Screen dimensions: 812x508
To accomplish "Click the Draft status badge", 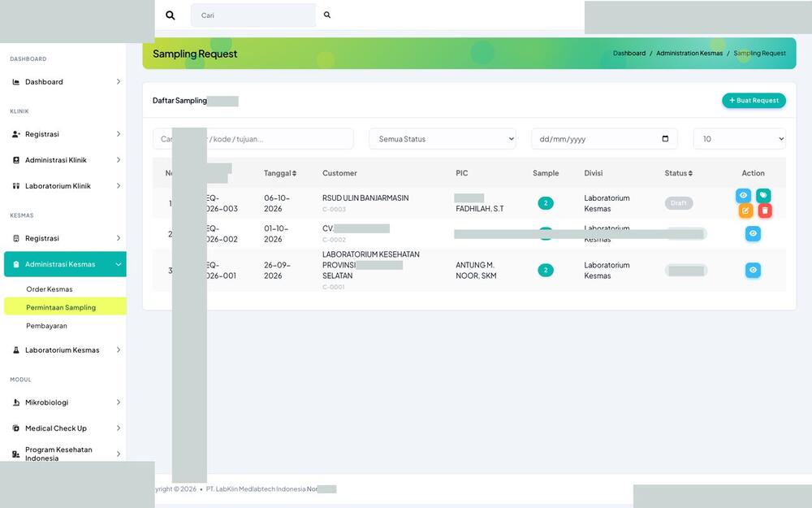I will [x=678, y=203].
